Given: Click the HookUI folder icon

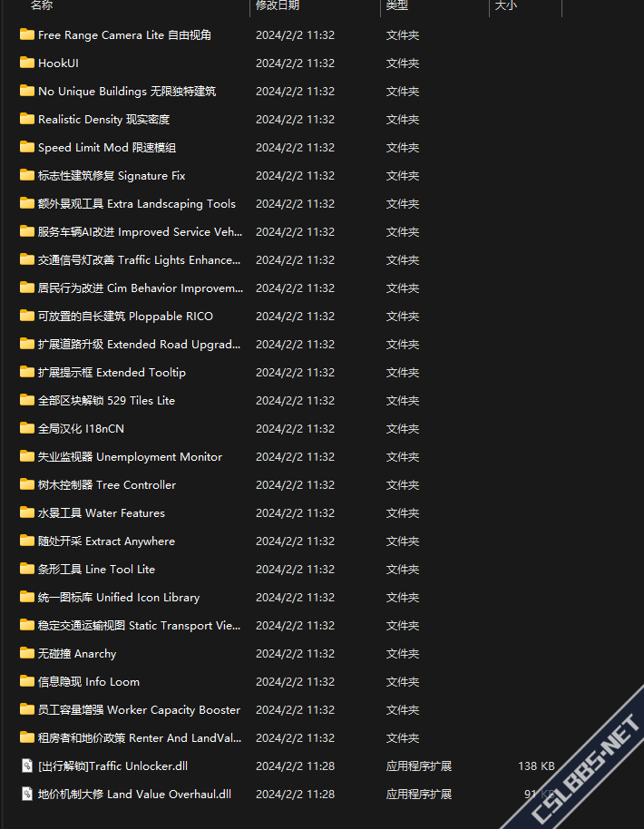Looking at the screenshot, I should click(x=27, y=63).
